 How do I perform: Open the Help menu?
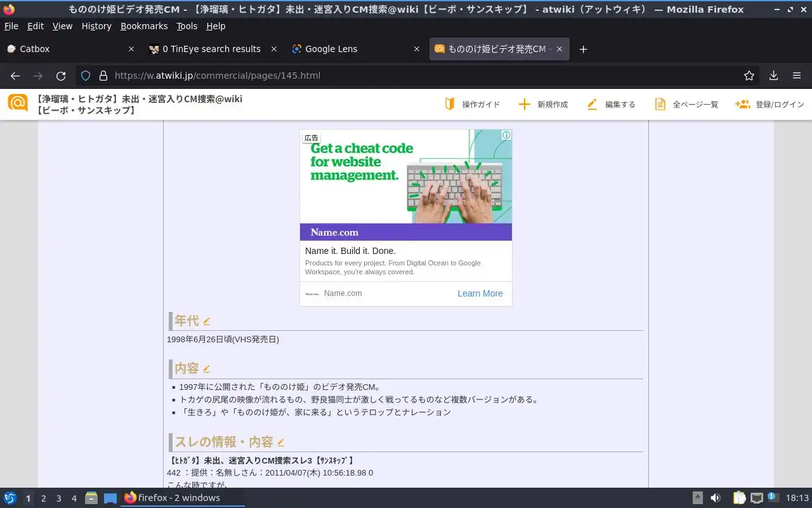[216, 26]
